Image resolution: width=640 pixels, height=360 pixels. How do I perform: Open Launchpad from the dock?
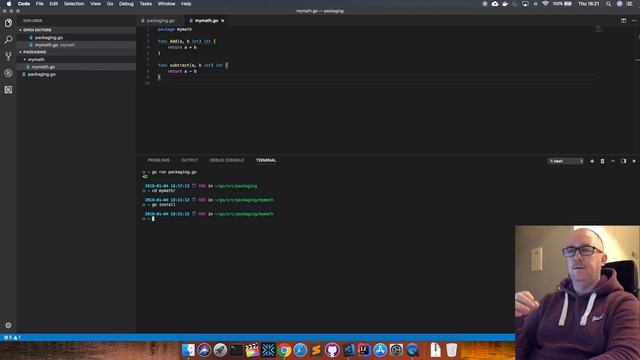tap(220, 350)
